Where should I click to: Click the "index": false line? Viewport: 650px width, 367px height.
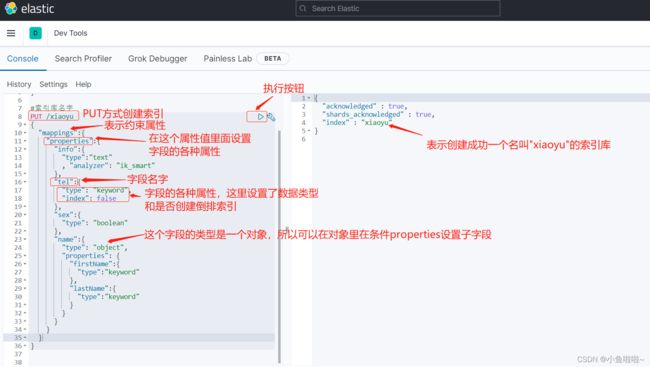[x=89, y=198]
